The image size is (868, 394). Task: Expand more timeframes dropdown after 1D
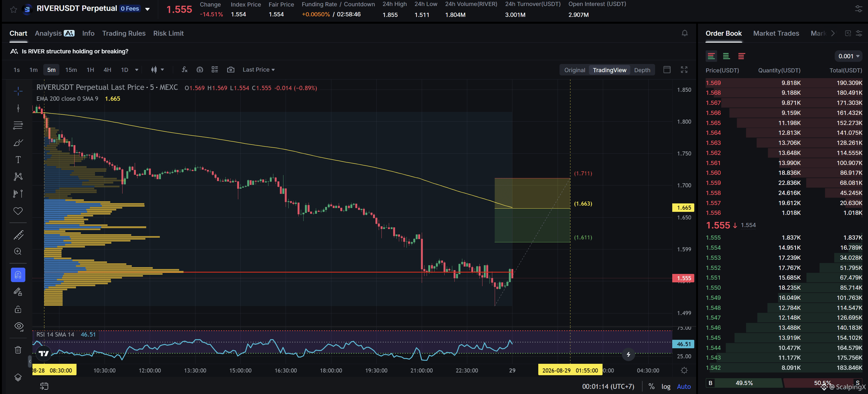click(x=136, y=70)
